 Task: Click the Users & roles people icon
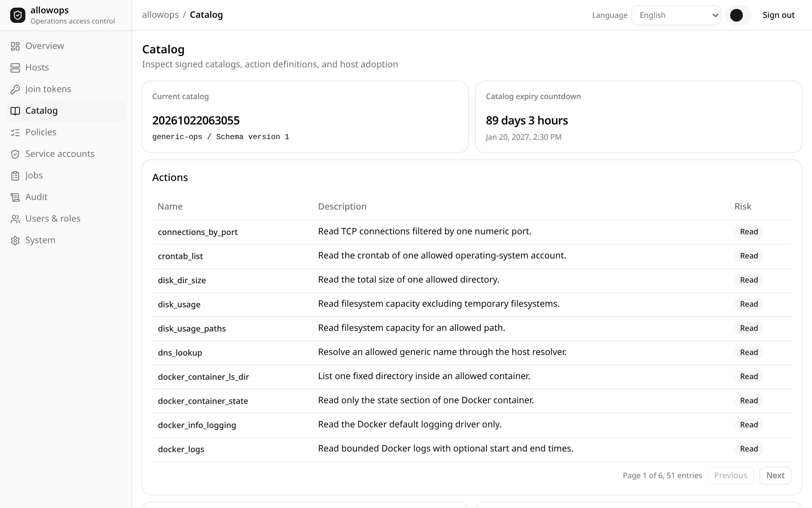(x=15, y=219)
